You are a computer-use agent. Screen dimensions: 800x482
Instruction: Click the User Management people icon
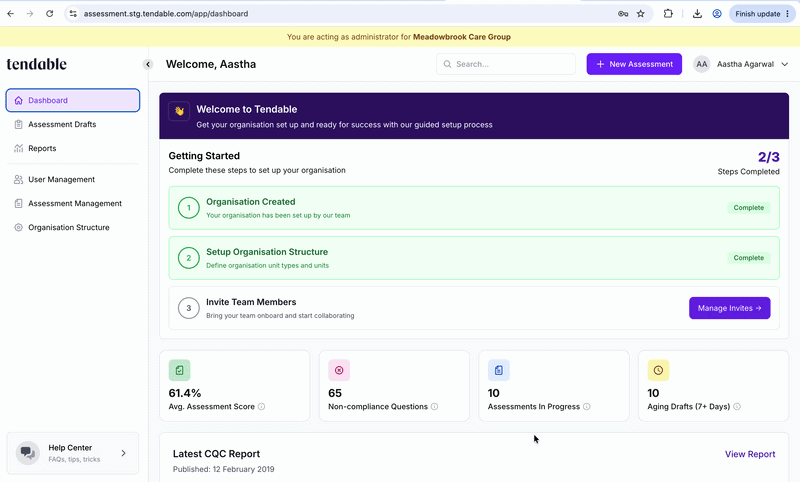pyautogui.click(x=18, y=180)
